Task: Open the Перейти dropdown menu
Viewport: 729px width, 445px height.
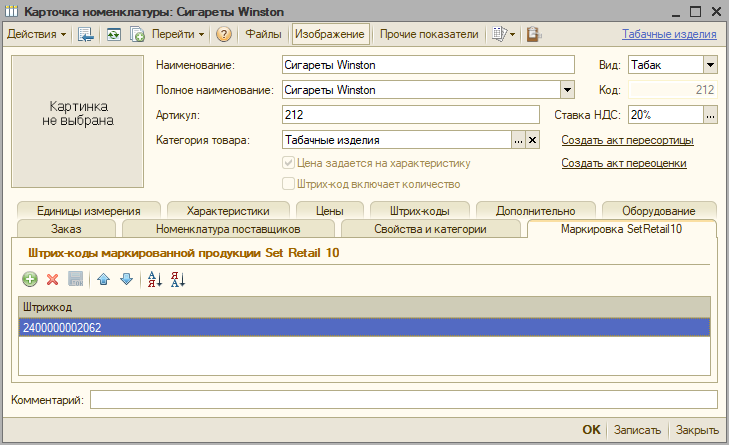Action: click(178, 34)
